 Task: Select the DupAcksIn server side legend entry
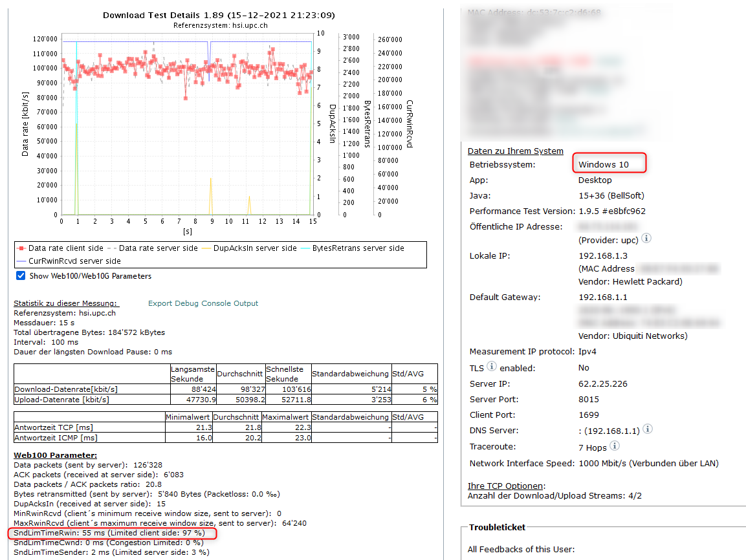(255, 248)
